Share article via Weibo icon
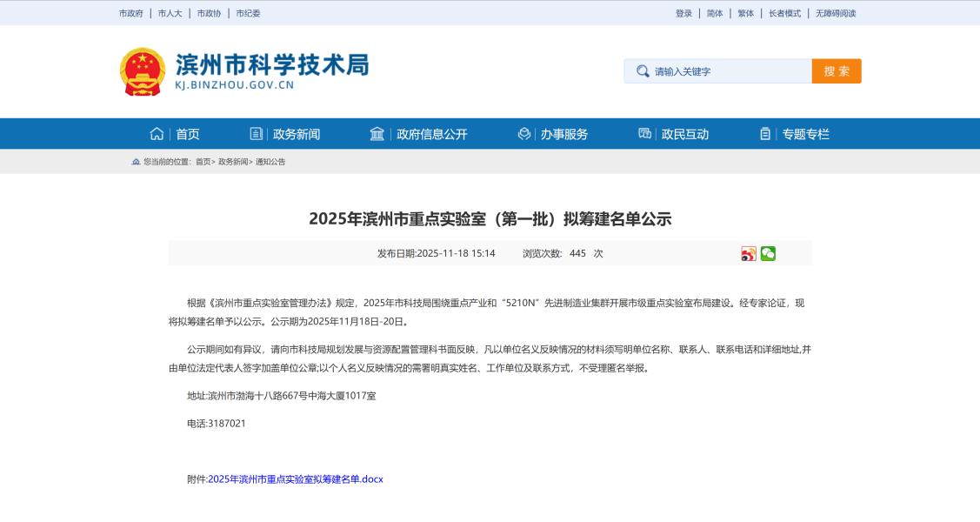Image resolution: width=980 pixels, height=522 pixels. click(749, 254)
